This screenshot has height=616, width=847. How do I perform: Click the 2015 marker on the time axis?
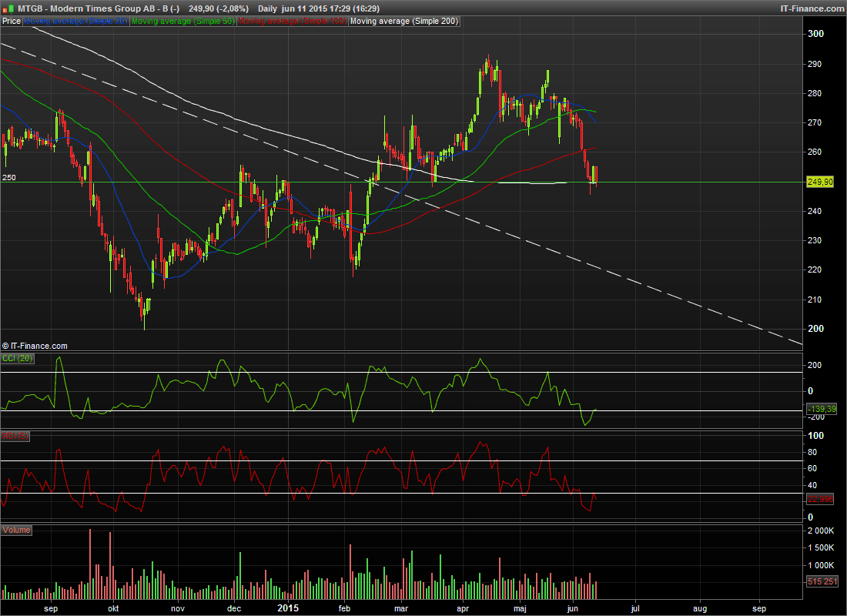tap(287, 608)
